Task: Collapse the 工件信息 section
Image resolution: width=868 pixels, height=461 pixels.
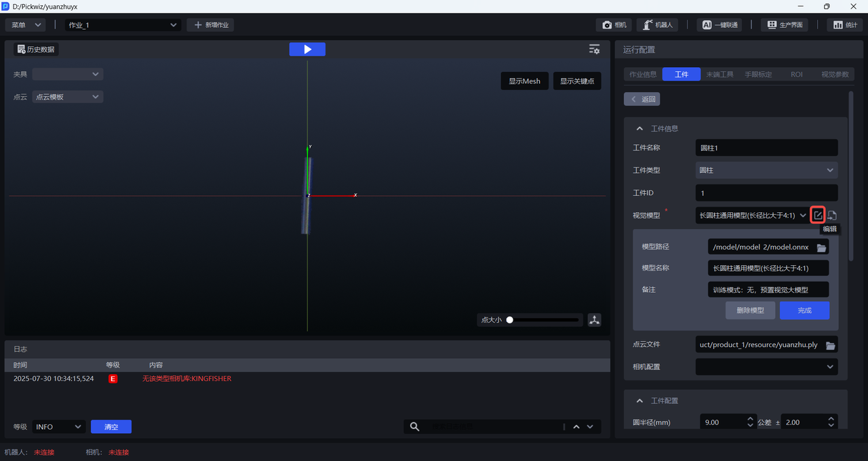Action: (639, 129)
